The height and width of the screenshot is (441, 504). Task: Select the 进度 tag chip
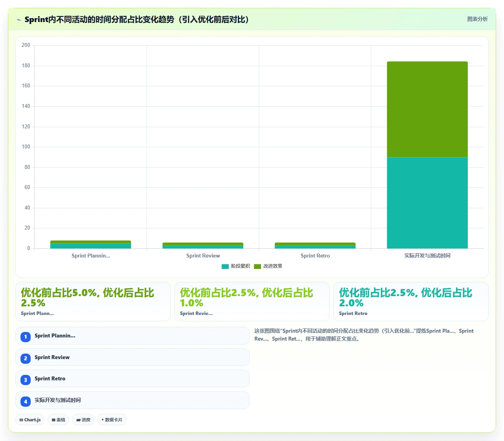83,420
